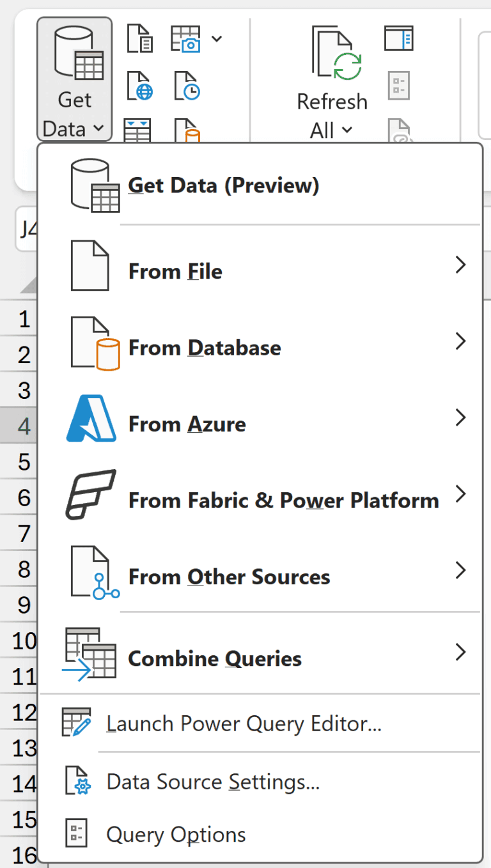
Task: Expand From Database submenu chevron
Action: [x=460, y=341]
